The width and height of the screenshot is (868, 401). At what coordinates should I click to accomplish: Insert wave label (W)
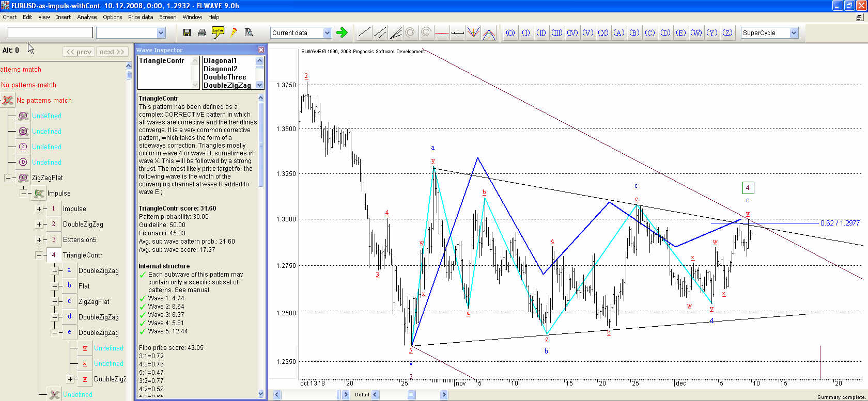pos(696,33)
